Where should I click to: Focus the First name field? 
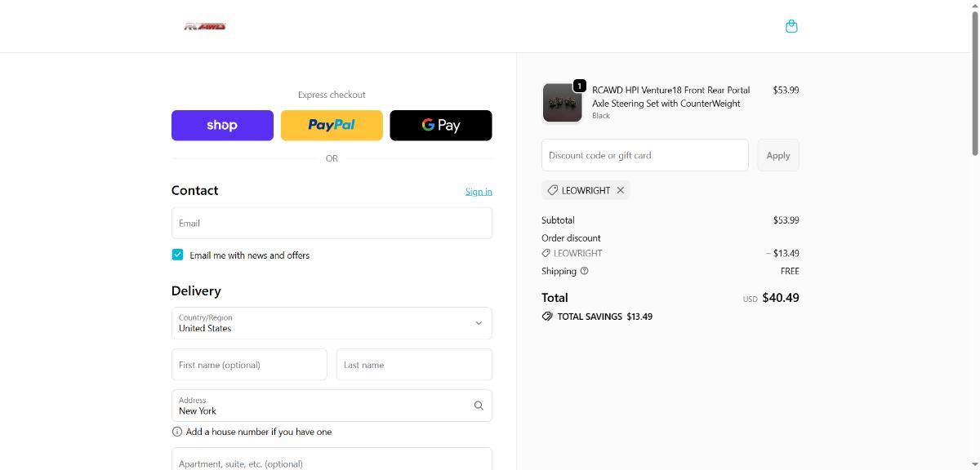(249, 365)
